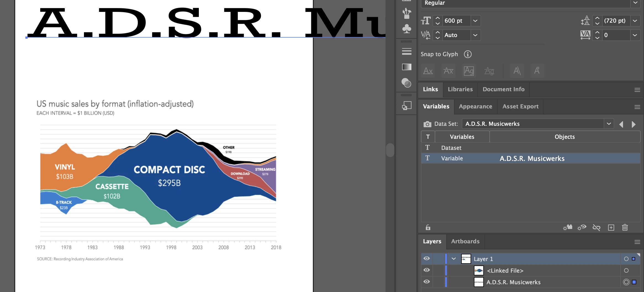Target Layer 1 circle indicator
Viewport: 644px width, 292px height.
click(626, 259)
